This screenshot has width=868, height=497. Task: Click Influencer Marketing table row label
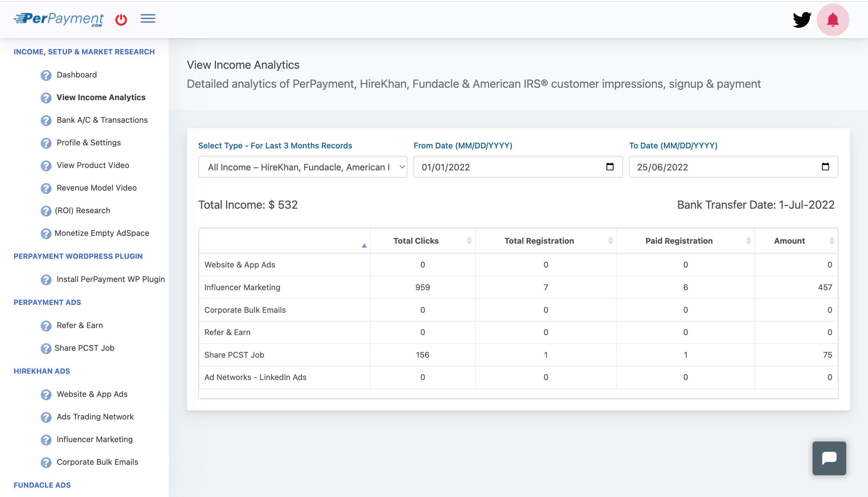[242, 287]
